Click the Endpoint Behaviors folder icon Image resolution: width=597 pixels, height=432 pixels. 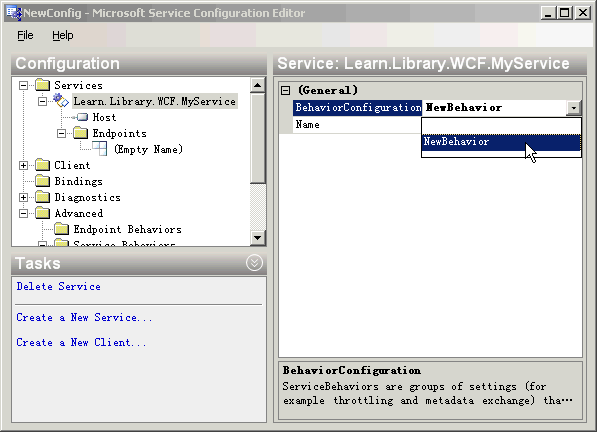62,229
